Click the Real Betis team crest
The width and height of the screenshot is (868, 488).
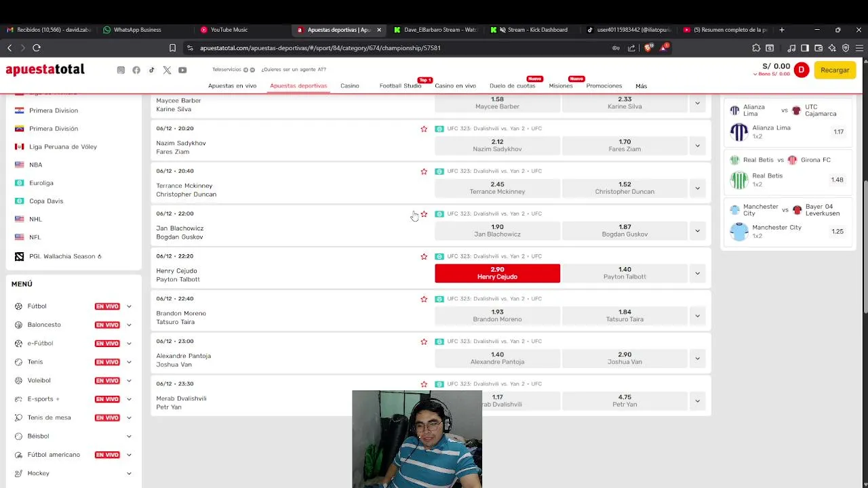(x=739, y=180)
